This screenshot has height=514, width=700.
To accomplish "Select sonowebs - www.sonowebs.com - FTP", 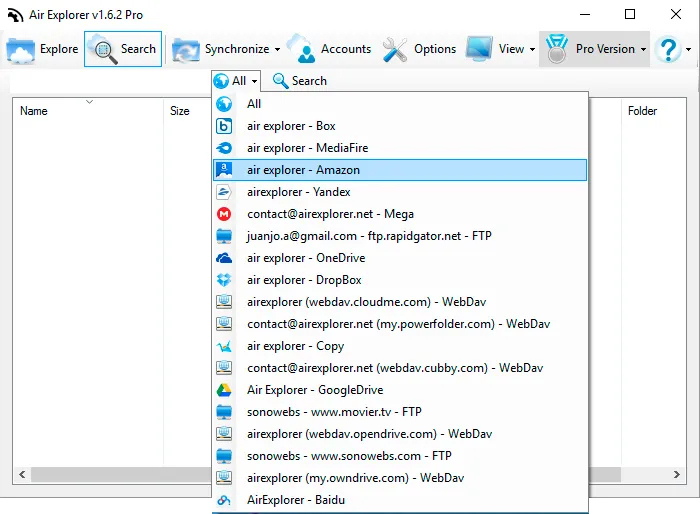I will pyautogui.click(x=400, y=456).
